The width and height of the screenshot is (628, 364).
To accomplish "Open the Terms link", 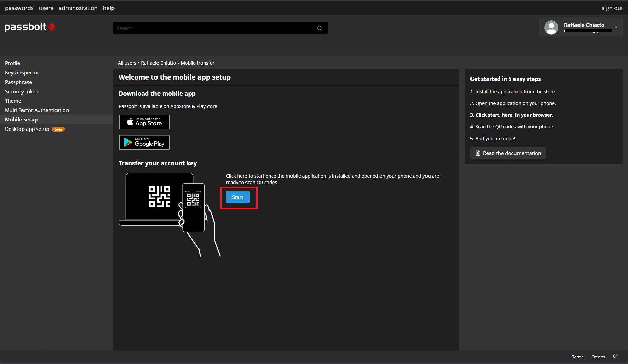I will coord(578,357).
